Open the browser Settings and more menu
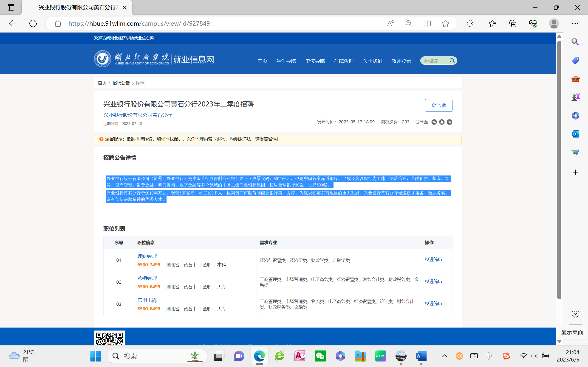 [575, 24]
